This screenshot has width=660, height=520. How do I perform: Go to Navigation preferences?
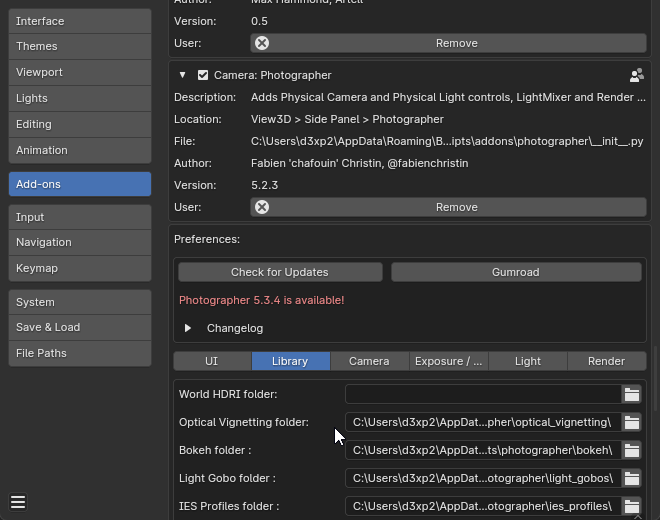point(80,243)
